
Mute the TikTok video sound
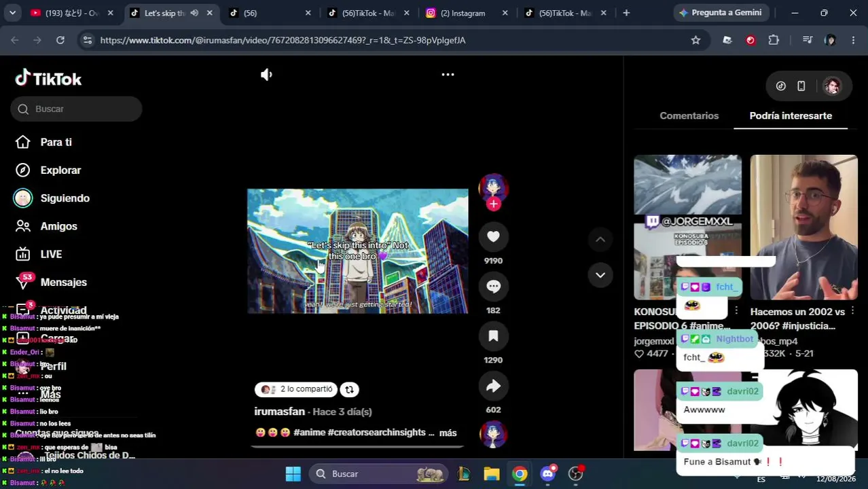click(266, 75)
